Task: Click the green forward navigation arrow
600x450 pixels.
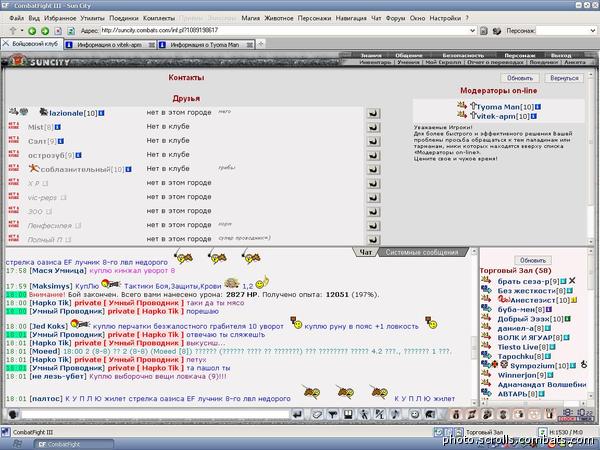Action: coord(45,31)
